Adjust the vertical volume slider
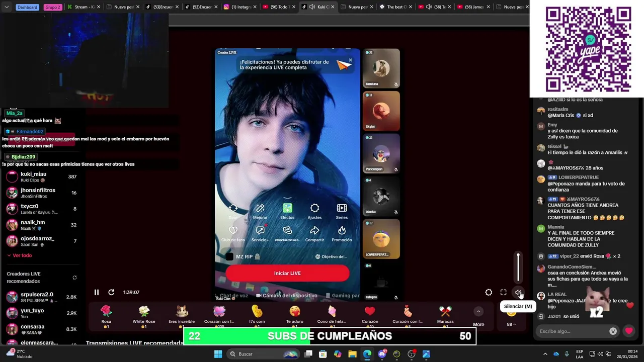The width and height of the screenshot is (644, 362). tap(518, 267)
